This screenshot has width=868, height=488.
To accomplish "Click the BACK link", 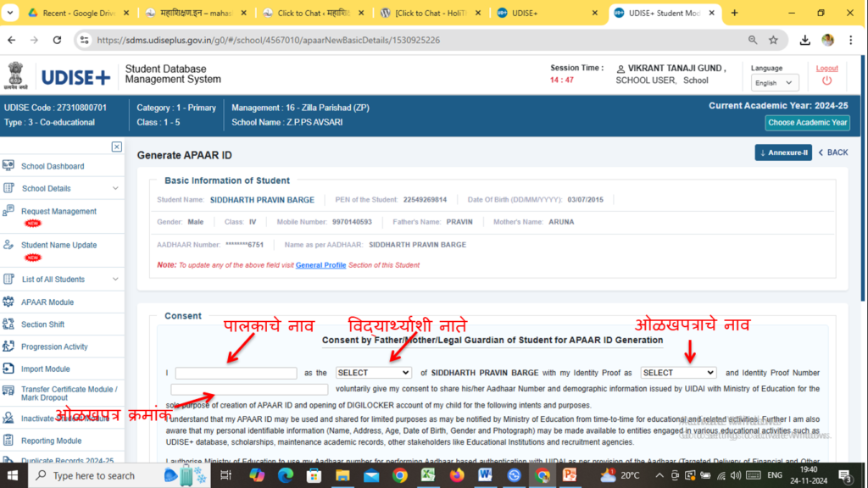I will coord(833,152).
